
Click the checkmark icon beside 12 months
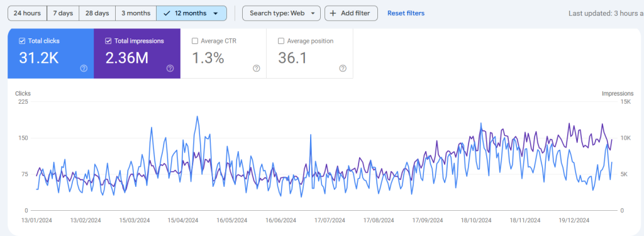tap(166, 13)
